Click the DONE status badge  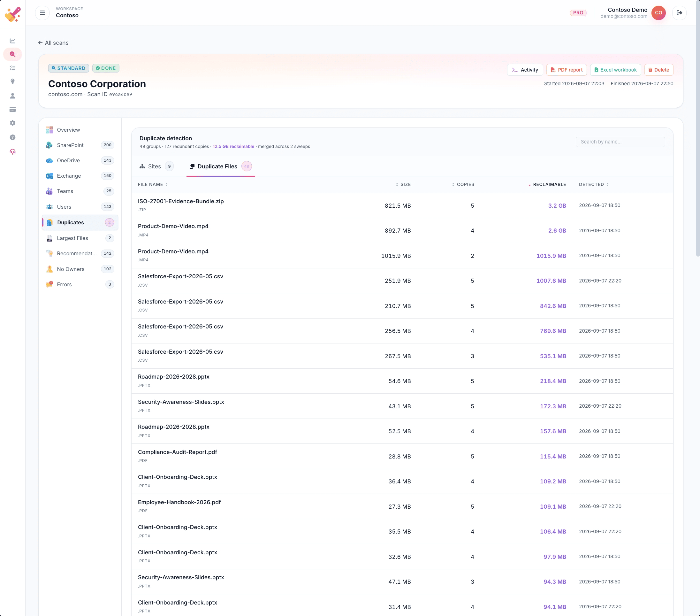106,68
